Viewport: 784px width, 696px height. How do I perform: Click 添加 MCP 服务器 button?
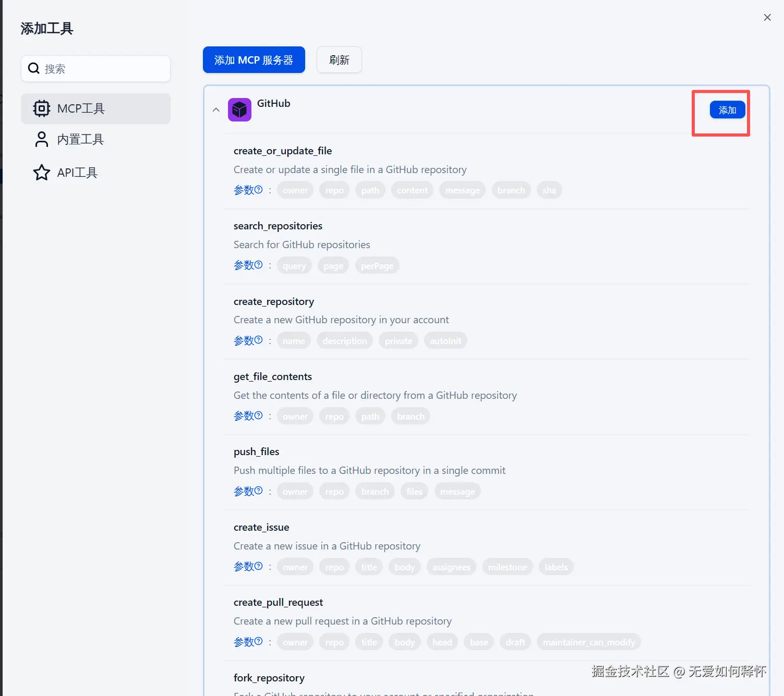(254, 60)
